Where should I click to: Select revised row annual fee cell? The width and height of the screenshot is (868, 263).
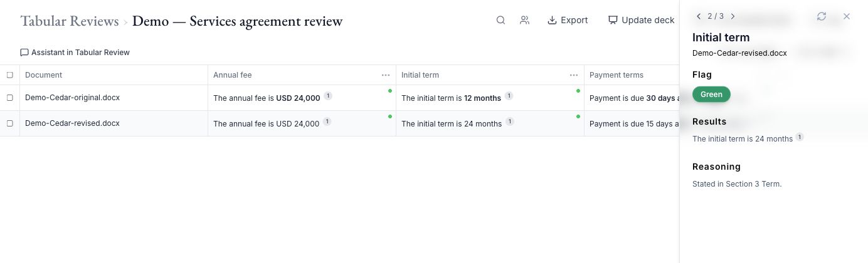point(302,123)
